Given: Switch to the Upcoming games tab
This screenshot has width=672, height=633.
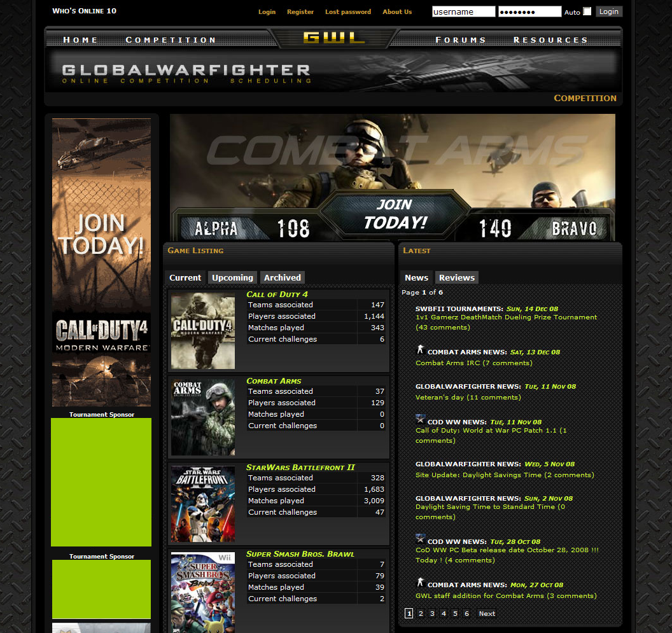Looking at the screenshot, I should [232, 278].
